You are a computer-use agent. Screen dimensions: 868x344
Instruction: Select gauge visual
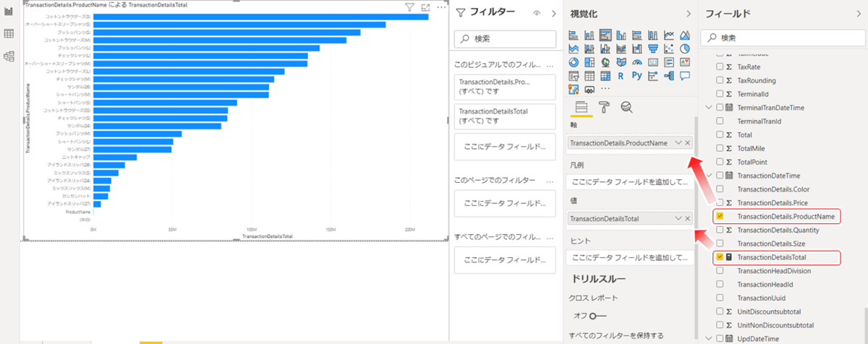637,62
